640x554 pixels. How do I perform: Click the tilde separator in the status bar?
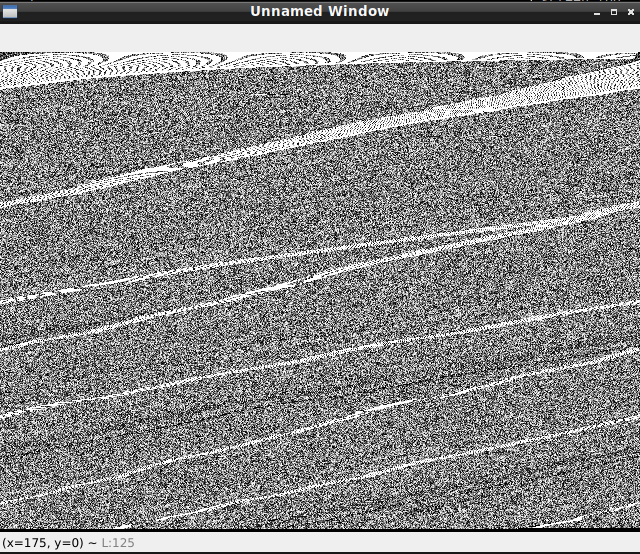[x=93, y=543]
